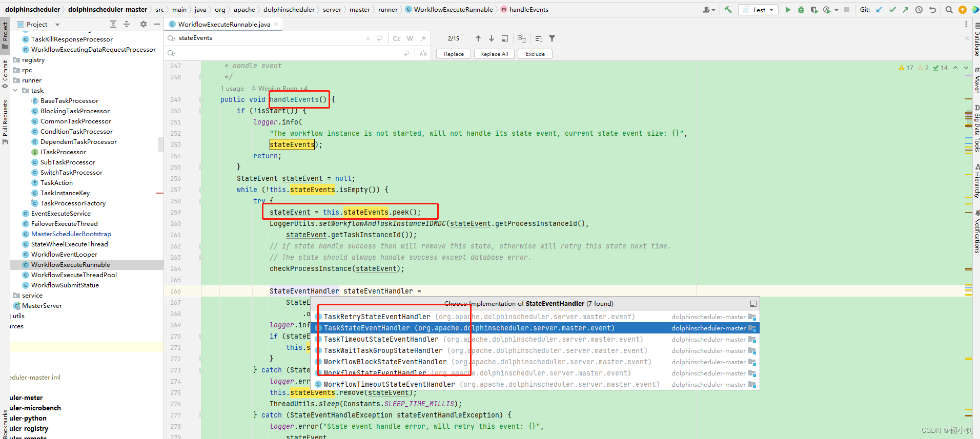The height and width of the screenshot is (439, 980).
Task: Open the Notifications tool window
Action: pos(976,232)
